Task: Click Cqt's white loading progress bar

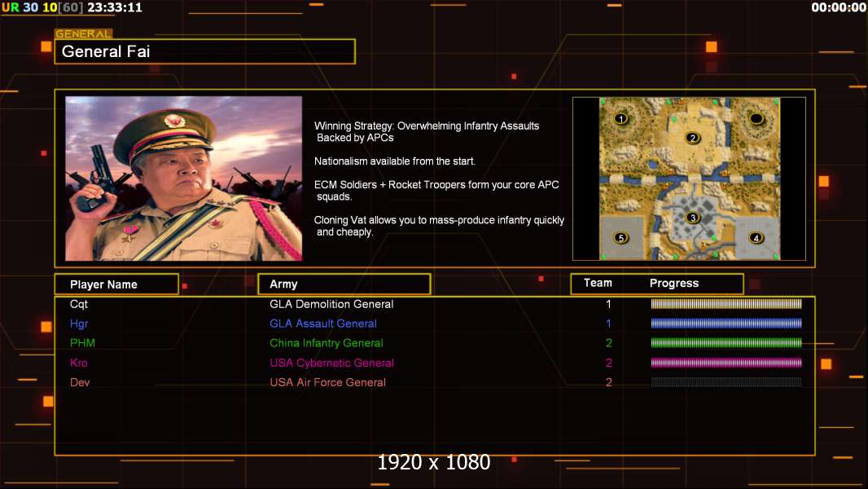Action: pos(726,303)
